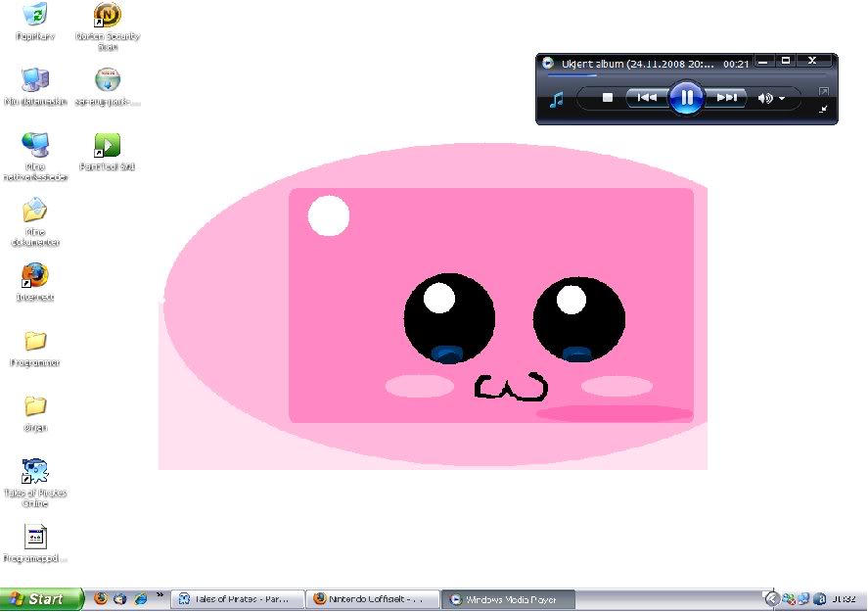The height and width of the screenshot is (612, 868).
Task: Open the PaintTool SAI desktop shortcut
Action: click(x=107, y=146)
